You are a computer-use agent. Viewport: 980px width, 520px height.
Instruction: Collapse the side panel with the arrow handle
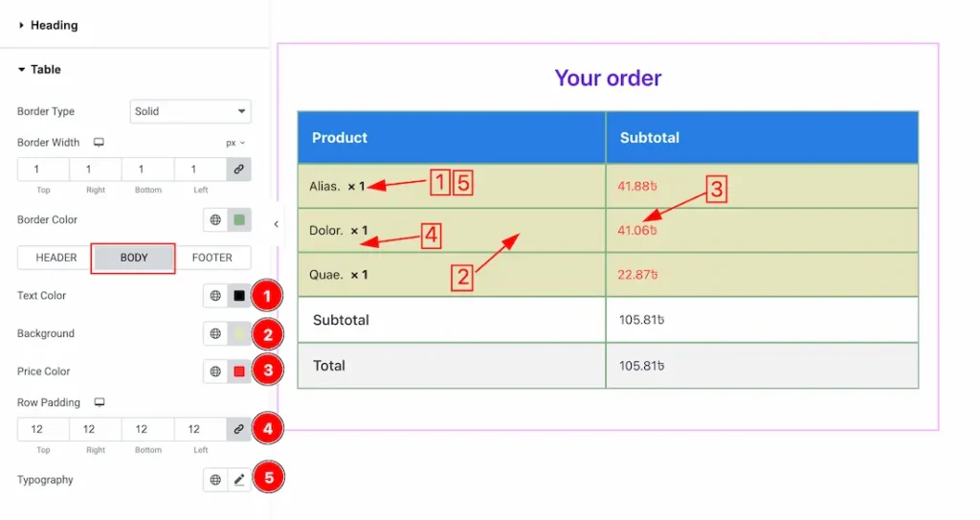coord(276,224)
